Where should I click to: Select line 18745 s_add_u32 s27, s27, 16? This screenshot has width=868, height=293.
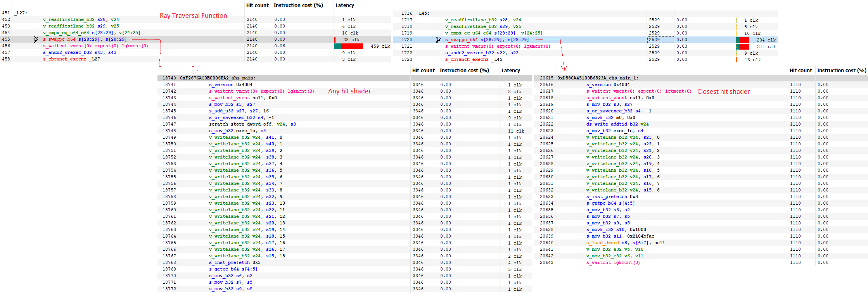click(239, 111)
